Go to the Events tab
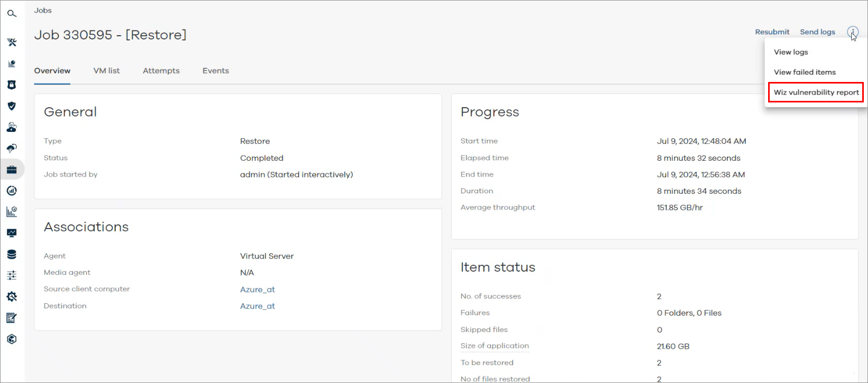Image resolution: width=868 pixels, height=383 pixels. [216, 71]
